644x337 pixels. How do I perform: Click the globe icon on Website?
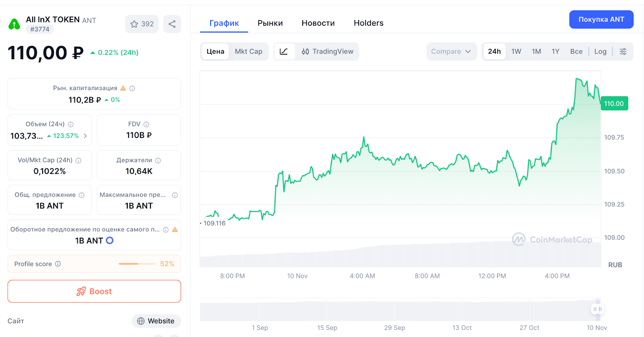[140, 321]
